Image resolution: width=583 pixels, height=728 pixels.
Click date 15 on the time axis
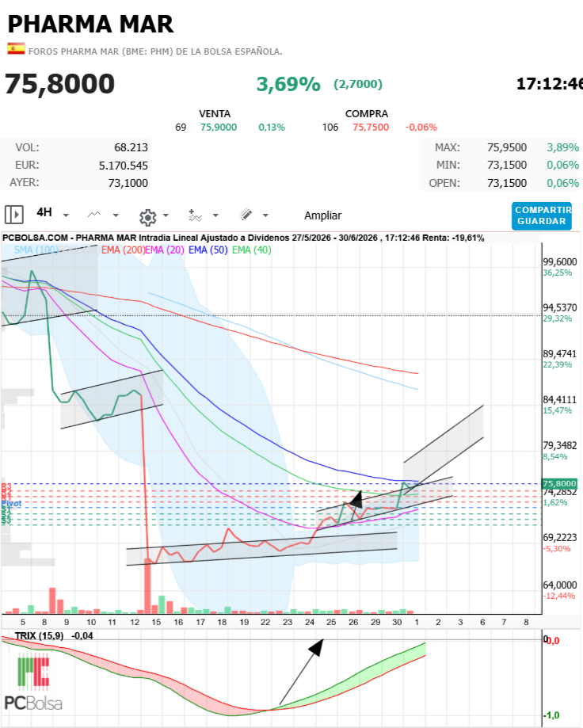pyautogui.click(x=156, y=622)
